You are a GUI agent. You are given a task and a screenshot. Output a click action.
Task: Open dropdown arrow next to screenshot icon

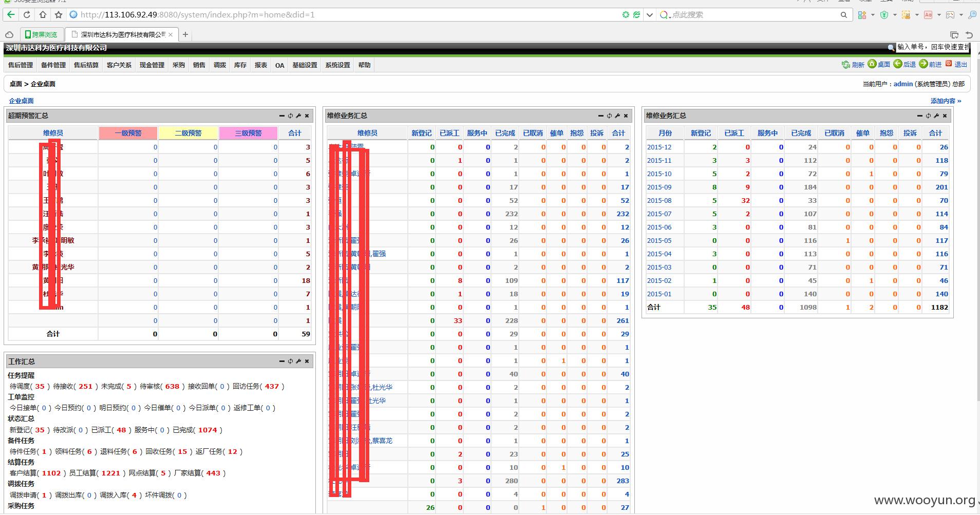(917, 15)
